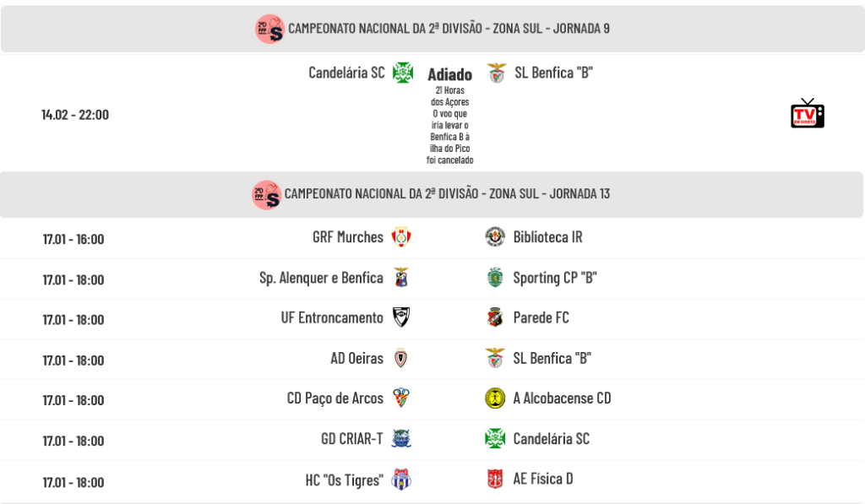
Task: Open the Jornada 9 section header
Action: (x=449, y=29)
